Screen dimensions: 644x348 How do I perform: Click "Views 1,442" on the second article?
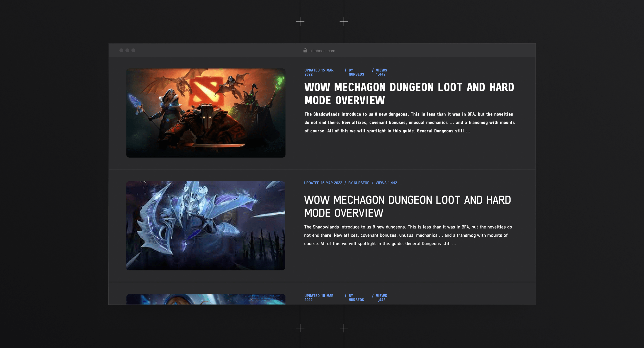pyautogui.click(x=386, y=183)
